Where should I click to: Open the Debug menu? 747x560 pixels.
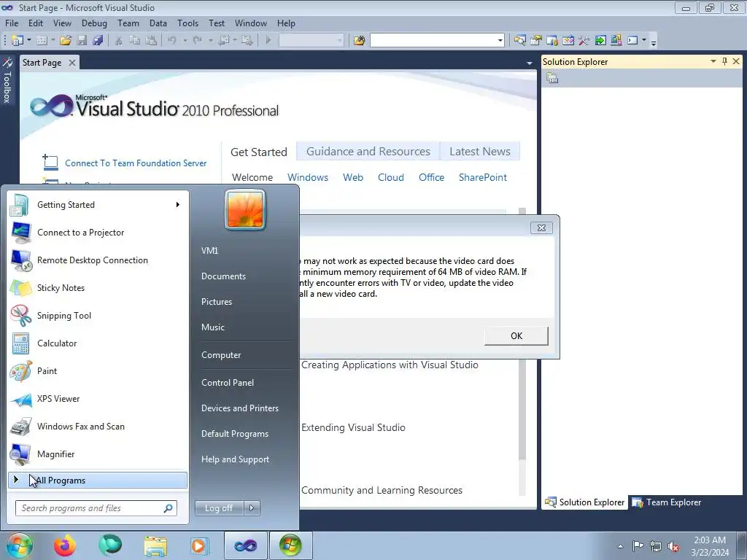point(94,23)
